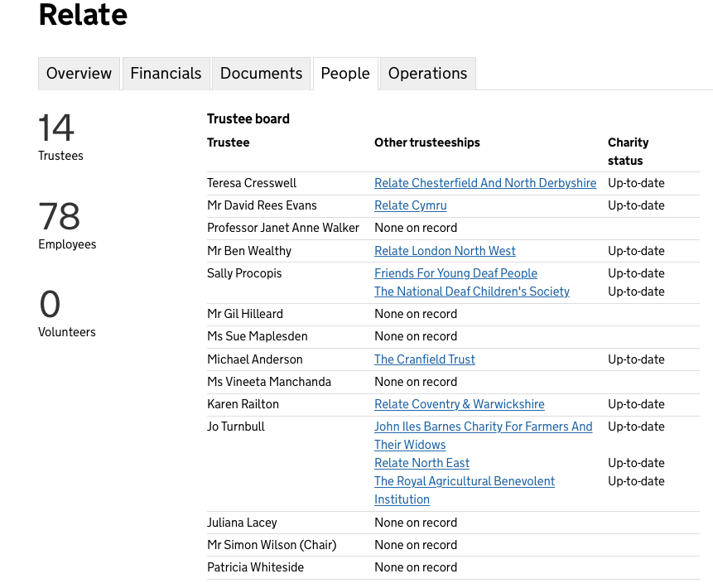Viewport: 713px width, 588px height.
Task: Visit Friends For Young Deaf People
Action: [x=455, y=273]
